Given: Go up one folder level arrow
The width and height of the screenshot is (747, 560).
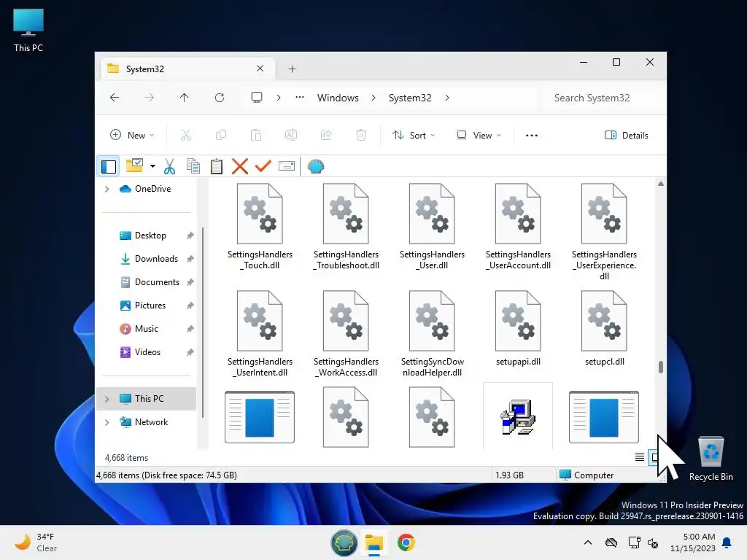Looking at the screenshot, I should [x=185, y=98].
